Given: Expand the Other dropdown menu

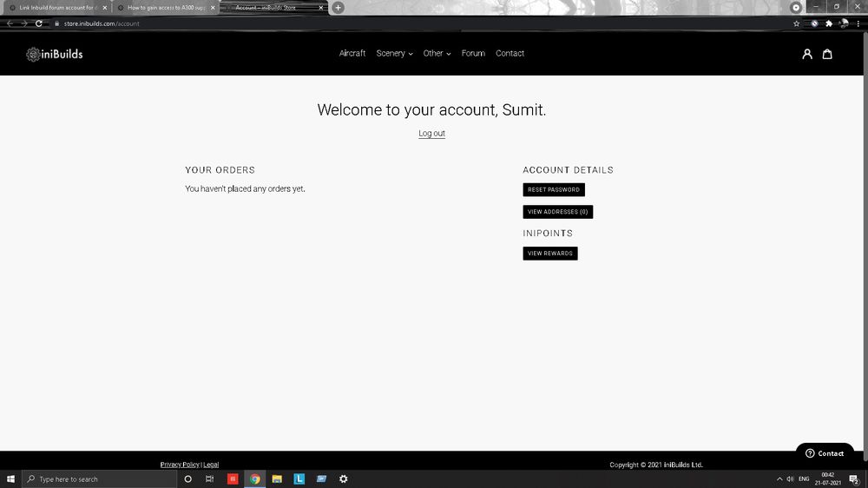Looking at the screenshot, I should [437, 54].
